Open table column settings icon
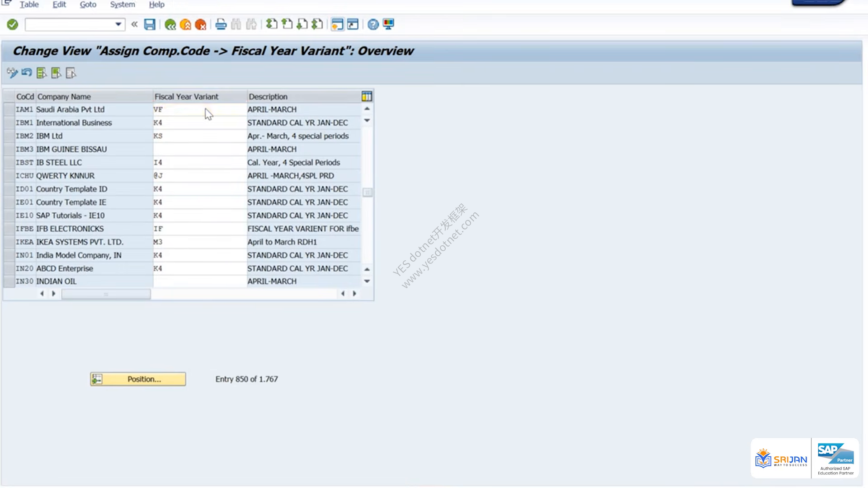The image size is (868, 488). pyautogui.click(x=367, y=96)
